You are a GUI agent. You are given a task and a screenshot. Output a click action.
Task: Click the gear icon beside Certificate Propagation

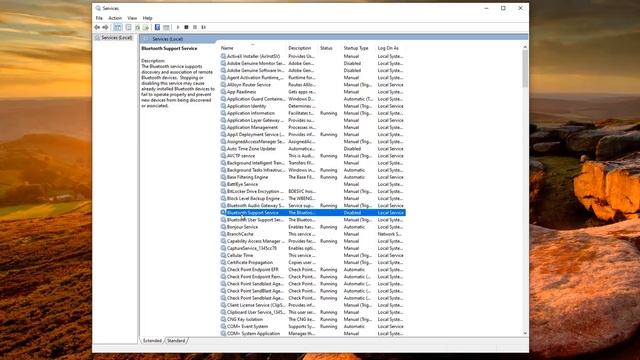(x=223, y=262)
